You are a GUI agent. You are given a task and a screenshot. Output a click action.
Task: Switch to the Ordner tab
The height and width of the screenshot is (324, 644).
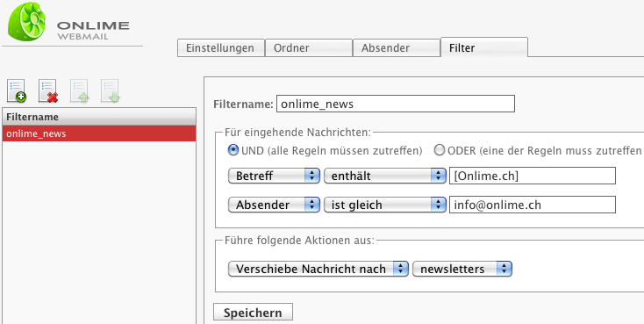coord(309,47)
